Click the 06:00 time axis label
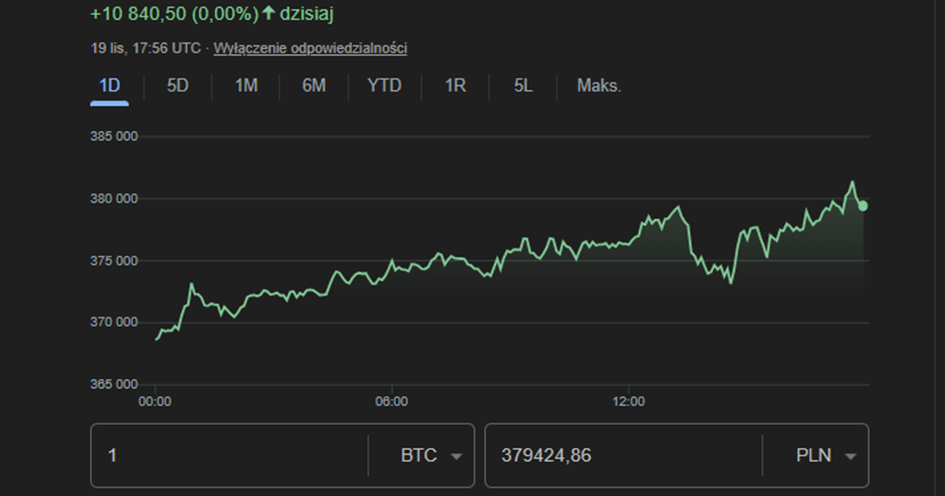Screen dimensions: 945x496 click(x=392, y=401)
